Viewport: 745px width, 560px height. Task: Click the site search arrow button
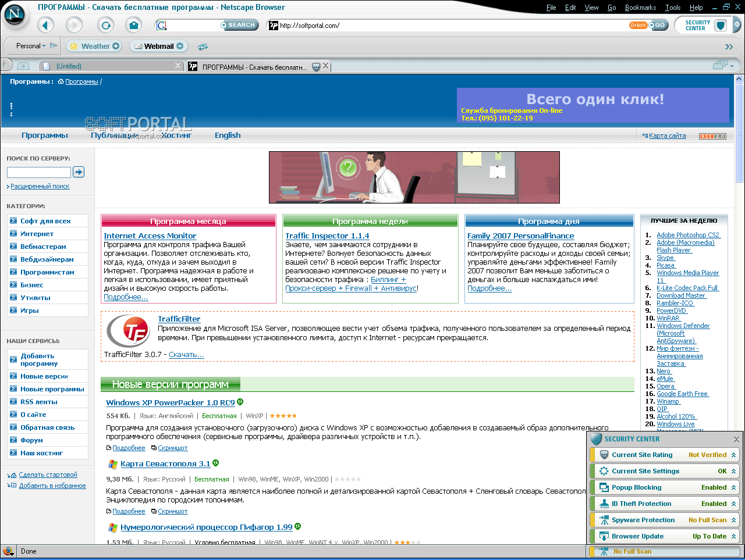point(79,172)
